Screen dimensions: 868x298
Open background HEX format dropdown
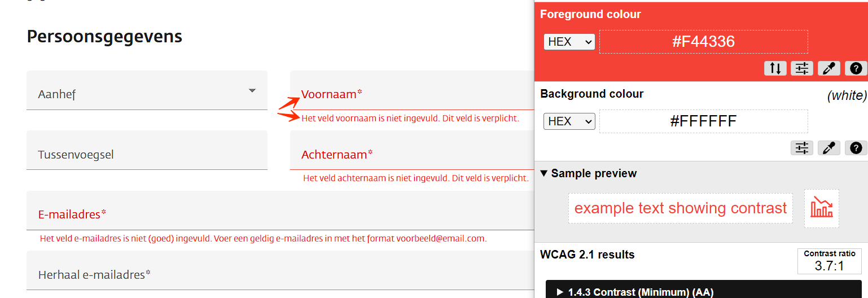click(569, 121)
